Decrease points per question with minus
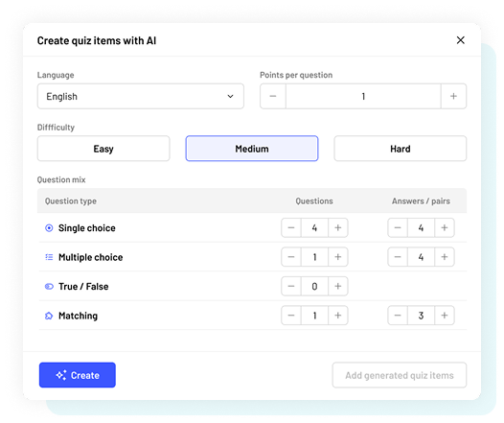 [273, 96]
